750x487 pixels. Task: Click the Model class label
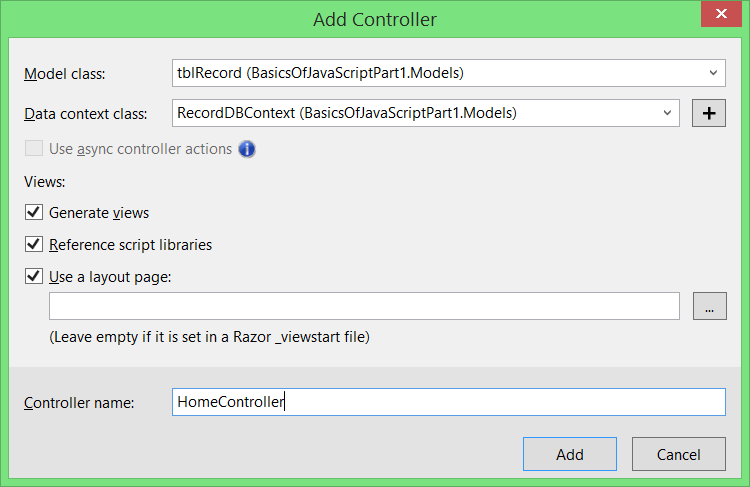(64, 74)
